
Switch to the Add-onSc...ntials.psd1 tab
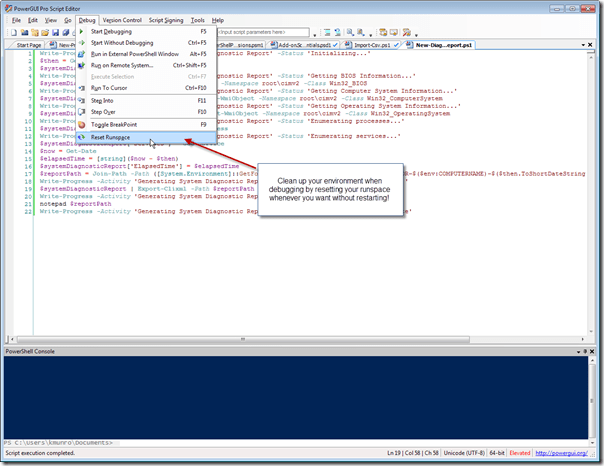click(304, 45)
